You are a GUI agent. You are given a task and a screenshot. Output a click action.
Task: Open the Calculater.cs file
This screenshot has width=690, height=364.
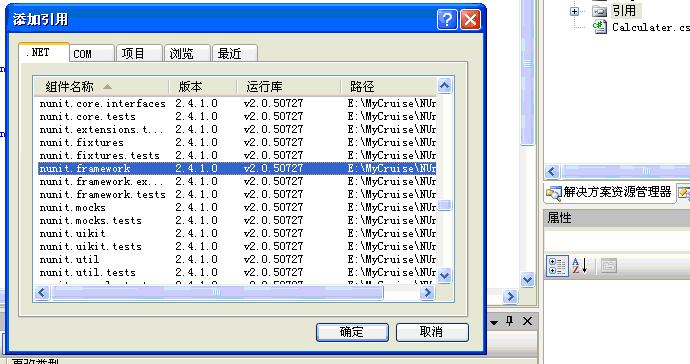click(x=650, y=27)
